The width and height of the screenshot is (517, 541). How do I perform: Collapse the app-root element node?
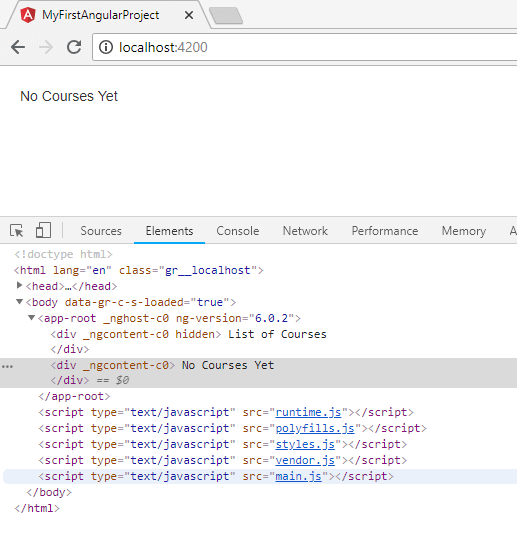31,317
